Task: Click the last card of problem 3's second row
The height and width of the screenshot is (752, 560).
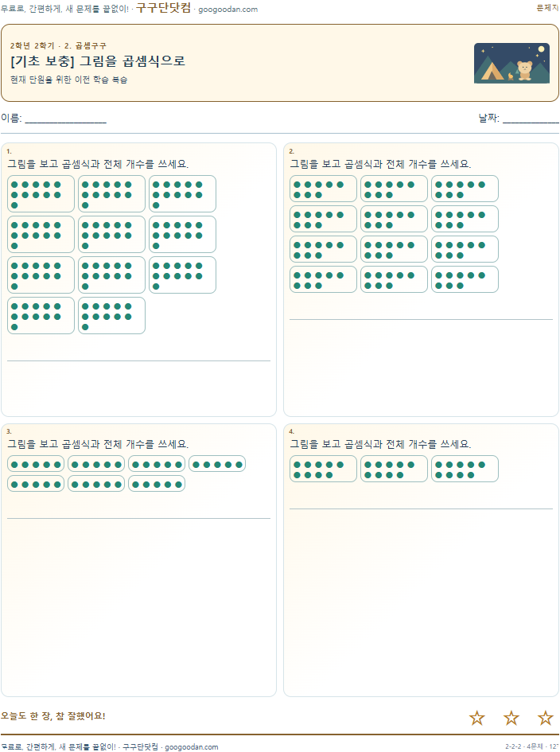Action: point(157,484)
